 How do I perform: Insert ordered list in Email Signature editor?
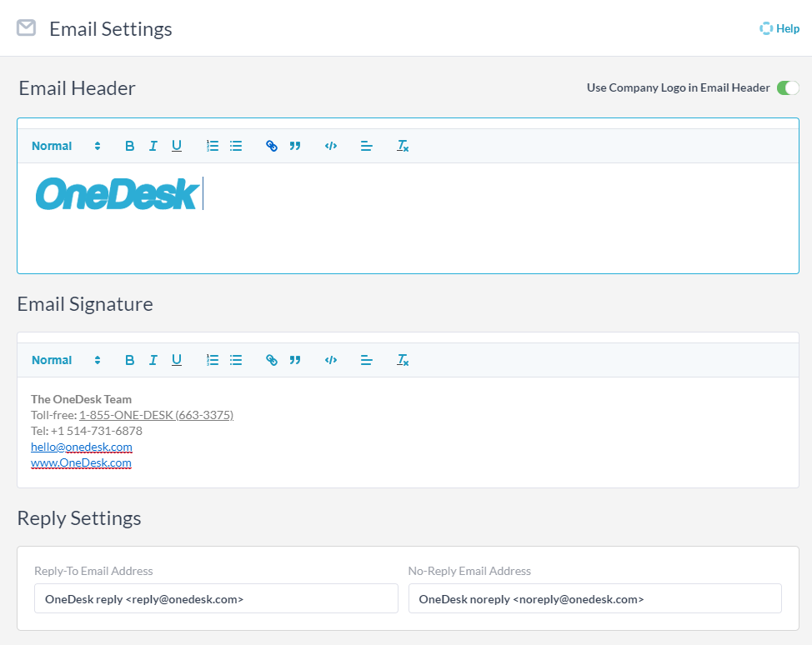point(213,360)
